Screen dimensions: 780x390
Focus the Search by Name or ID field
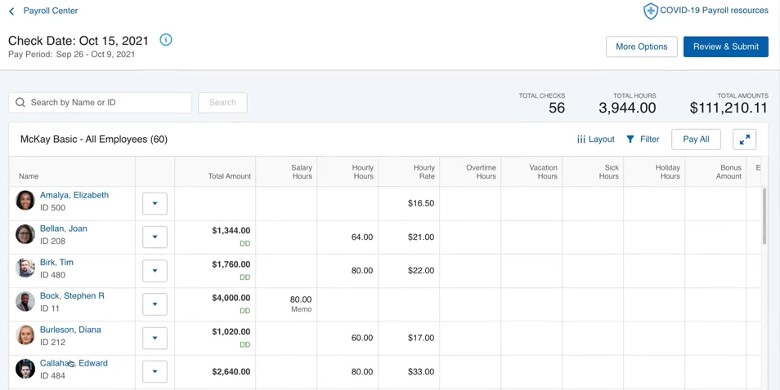[100, 102]
